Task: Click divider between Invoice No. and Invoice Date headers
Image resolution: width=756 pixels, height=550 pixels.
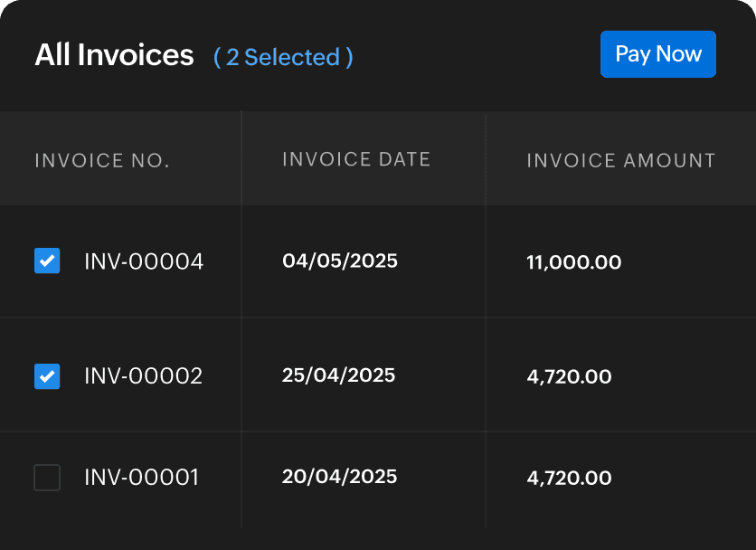Action: tap(241, 160)
